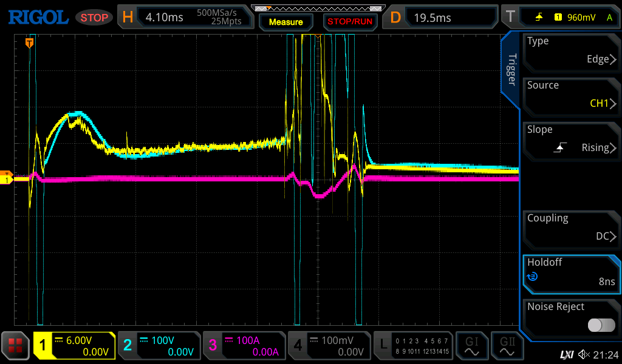The width and height of the screenshot is (622, 364).
Task: Expand the trigger Type Edge option
Action: click(571, 51)
